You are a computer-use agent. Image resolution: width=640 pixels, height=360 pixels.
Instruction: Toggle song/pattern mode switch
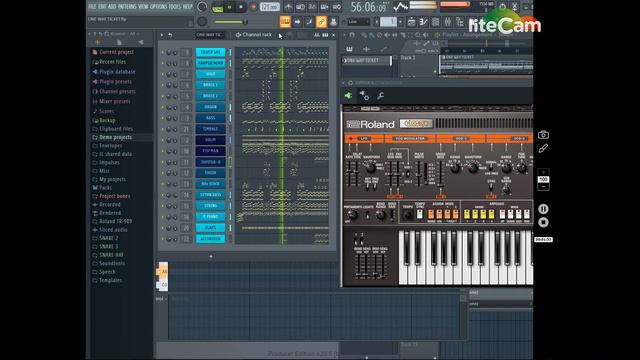pyautogui.click(x=218, y=7)
